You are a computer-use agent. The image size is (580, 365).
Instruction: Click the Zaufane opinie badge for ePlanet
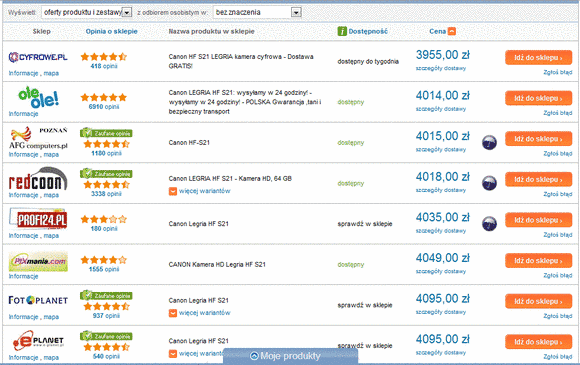(x=106, y=336)
